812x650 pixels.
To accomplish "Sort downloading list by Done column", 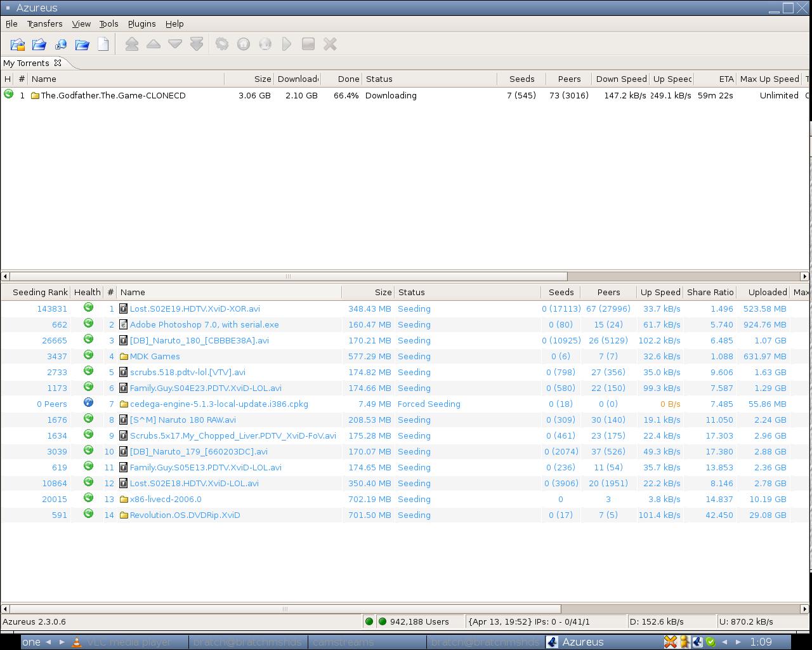I will click(x=343, y=79).
